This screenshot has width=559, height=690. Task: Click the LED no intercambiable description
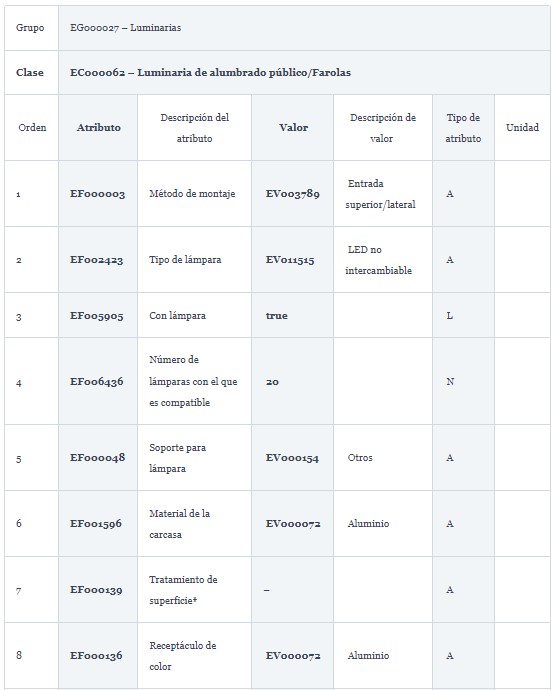pyautogui.click(x=379, y=260)
